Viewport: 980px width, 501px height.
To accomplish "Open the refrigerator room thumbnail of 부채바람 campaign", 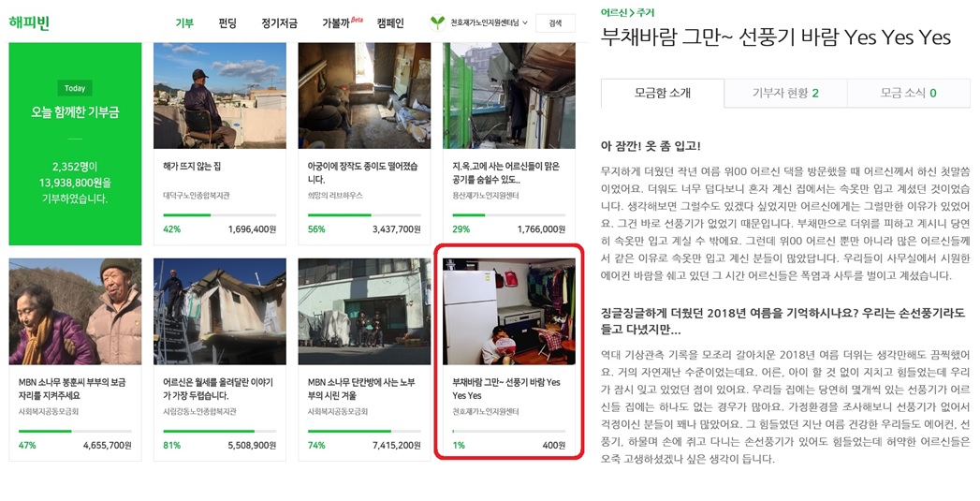I will (509, 312).
